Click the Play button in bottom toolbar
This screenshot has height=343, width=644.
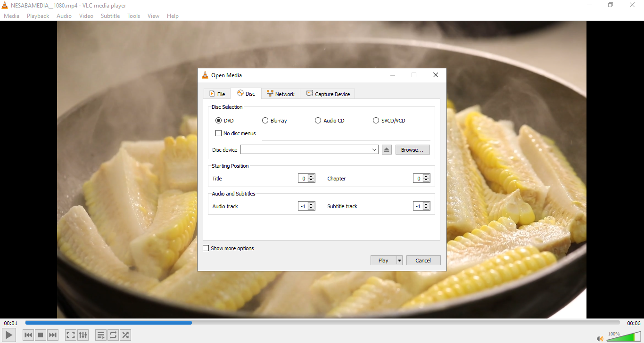click(9, 335)
